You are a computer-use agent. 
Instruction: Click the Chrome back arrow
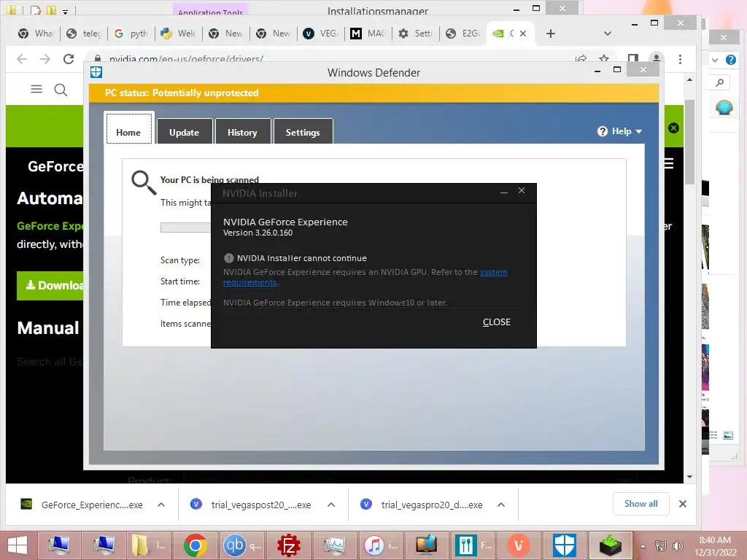[22, 59]
